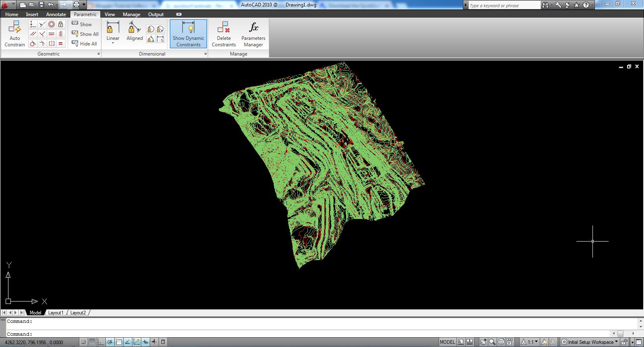The image size is (644, 347).
Task: Click the Zoom magnifier in status bar
Action: click(492, 342)
